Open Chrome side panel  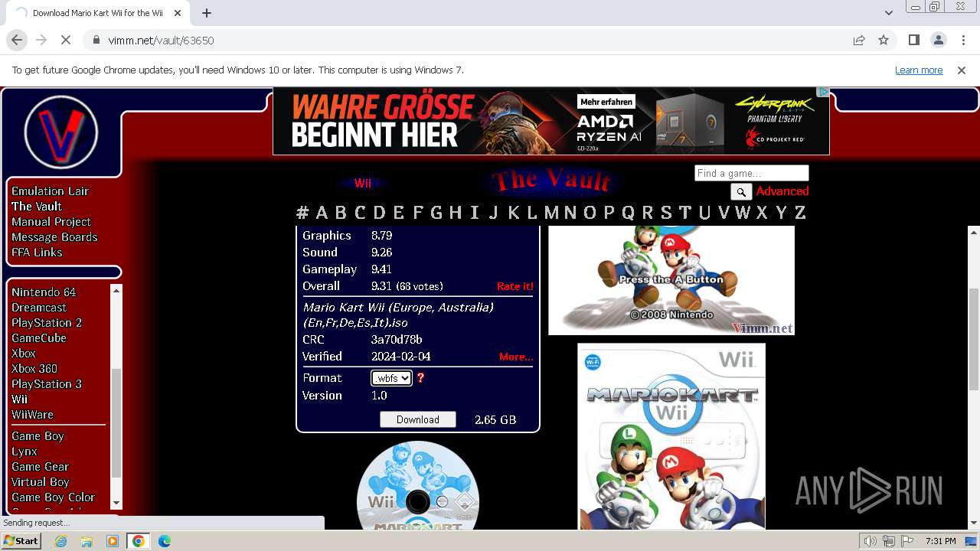[913, 40]
